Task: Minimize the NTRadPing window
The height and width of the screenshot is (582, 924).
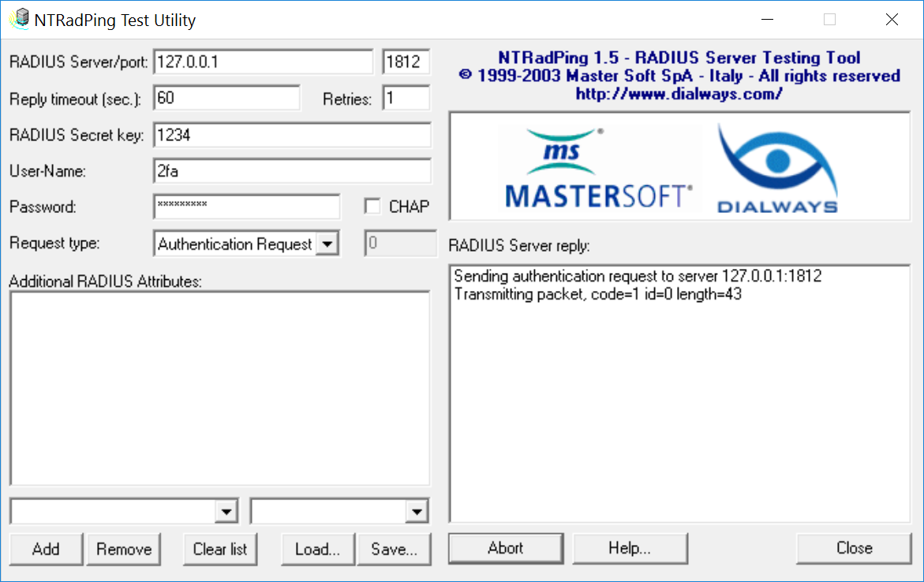Action: point(767,20)
